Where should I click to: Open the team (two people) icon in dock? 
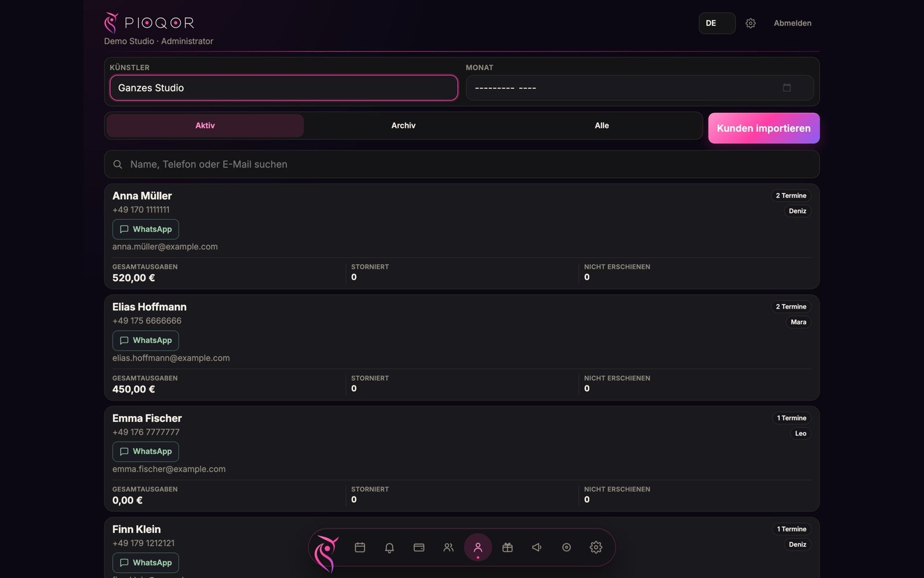[449, 547]
